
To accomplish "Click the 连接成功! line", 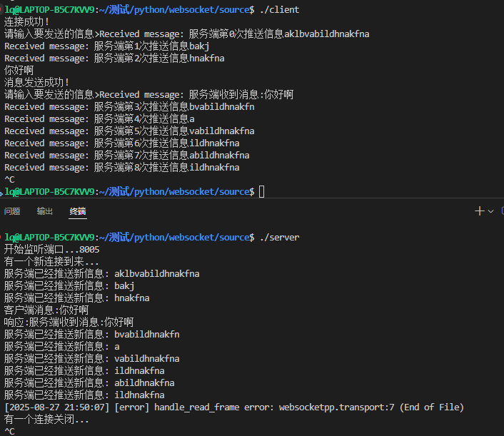I will (26, 22).
